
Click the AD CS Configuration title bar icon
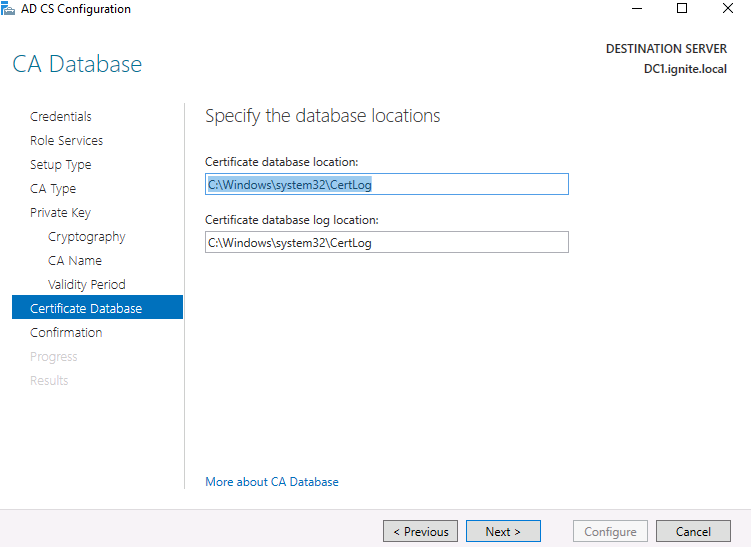[9, 9]
